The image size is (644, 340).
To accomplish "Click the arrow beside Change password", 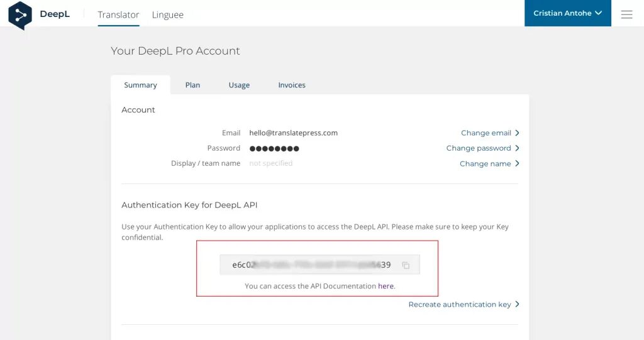I will coord(517,148).
